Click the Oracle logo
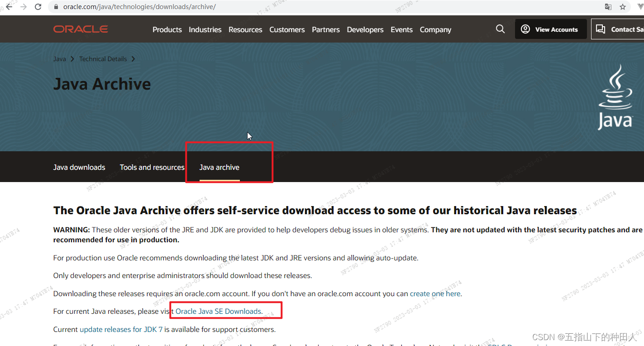The height and width of the screenshot is (346, 644). point(81,29)
